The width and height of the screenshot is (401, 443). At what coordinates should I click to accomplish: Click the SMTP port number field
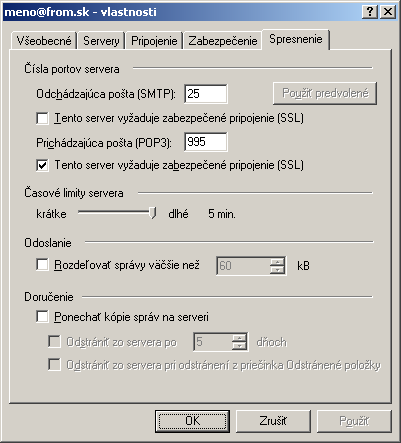click(x=206, y=94)
